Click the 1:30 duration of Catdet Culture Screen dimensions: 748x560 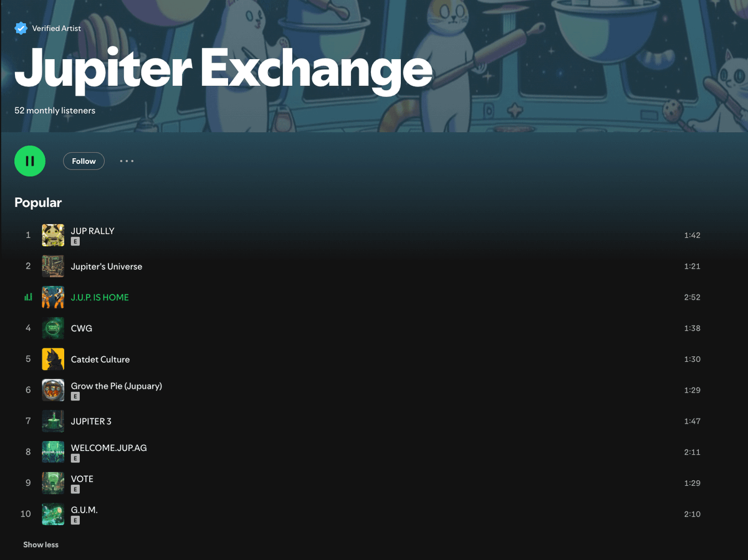point(692,359)
